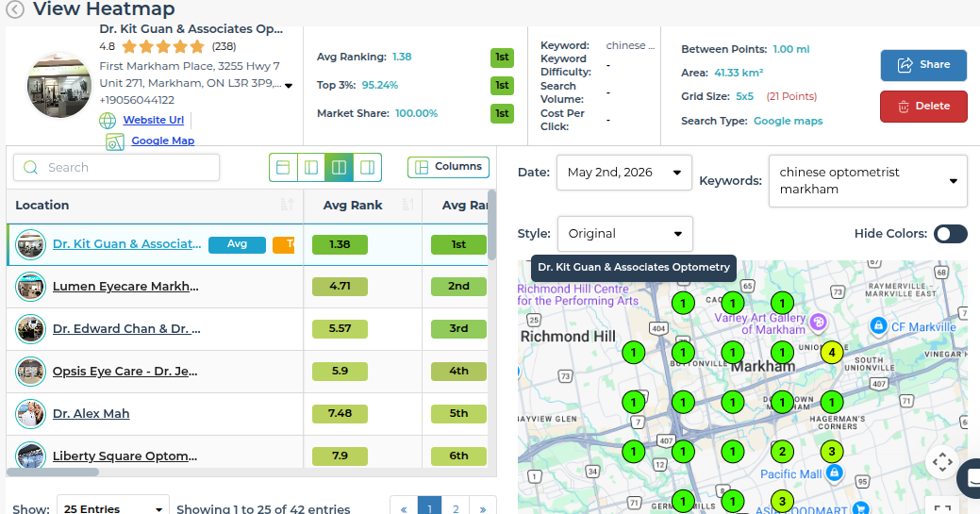
Task: Click Dr. Alex Mah row avatar
Action: click(30, 414)
